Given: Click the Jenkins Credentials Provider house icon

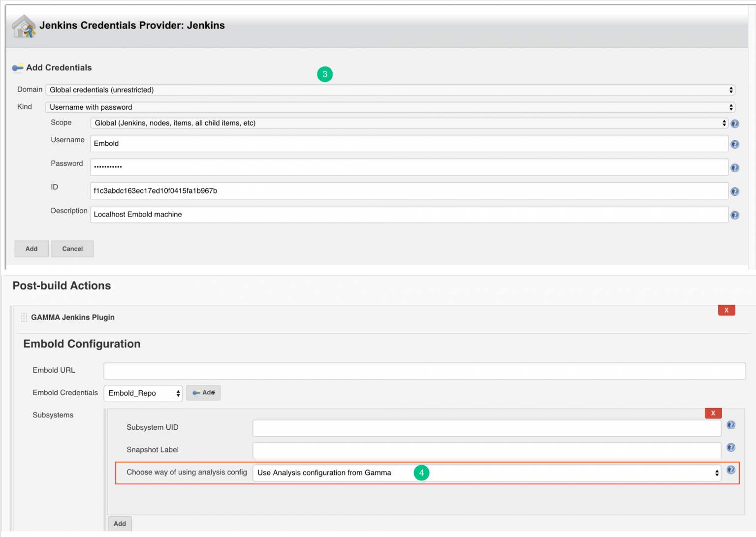Looking at the screenshot, I should (x=23, y=26).
